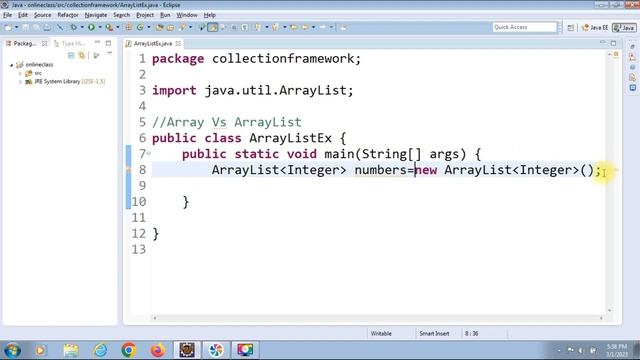Open the External Tools dropdown arrow

118,27
